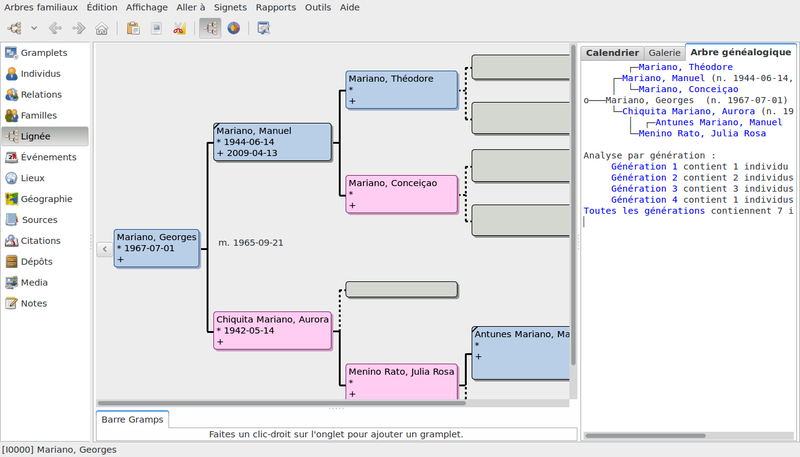Click the left arrow beside Georges Mariano box
Viewport: 800px width, 457px height.
point(103,249)
